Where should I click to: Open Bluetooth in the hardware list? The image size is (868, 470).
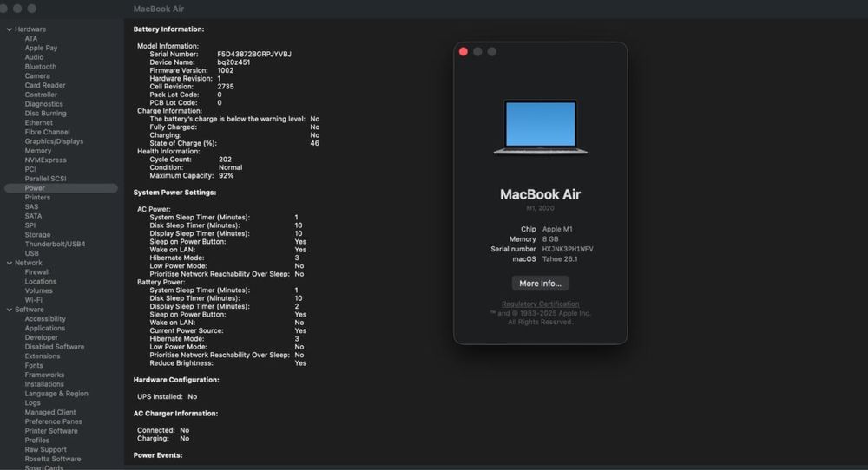(41, 67)
